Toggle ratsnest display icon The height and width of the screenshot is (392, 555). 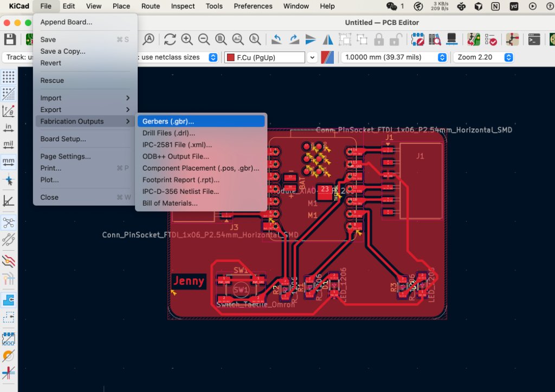coord(9,223)
